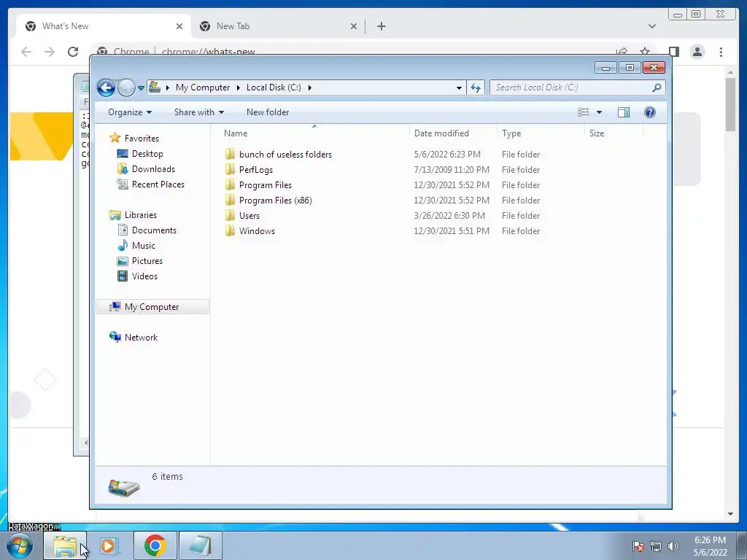Go back with Explorer's Back arrow

(x=106, y=87)
